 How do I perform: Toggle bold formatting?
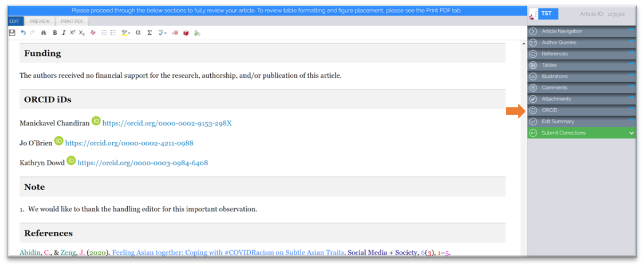[55, 33]
